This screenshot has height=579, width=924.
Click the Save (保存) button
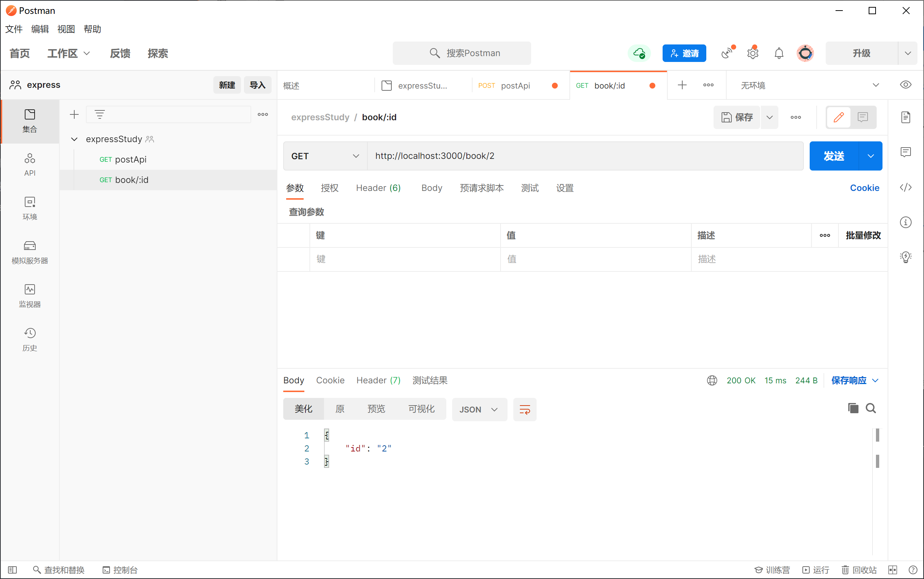point(737,117)
